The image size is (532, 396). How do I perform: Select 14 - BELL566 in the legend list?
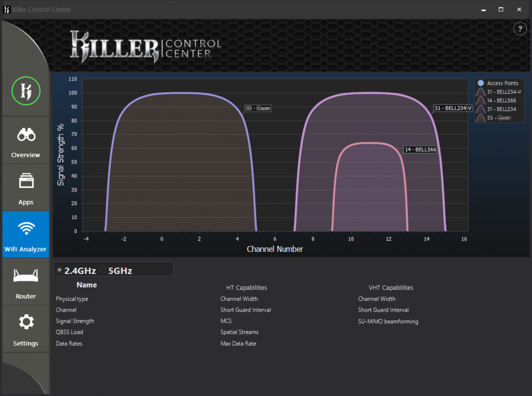[501, 101]
